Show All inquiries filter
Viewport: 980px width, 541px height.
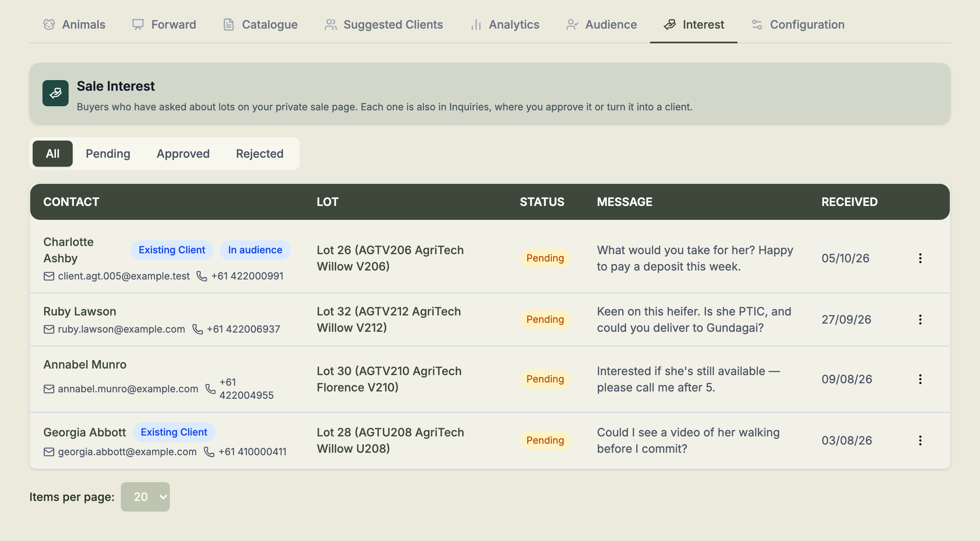[x=53, y=154]
